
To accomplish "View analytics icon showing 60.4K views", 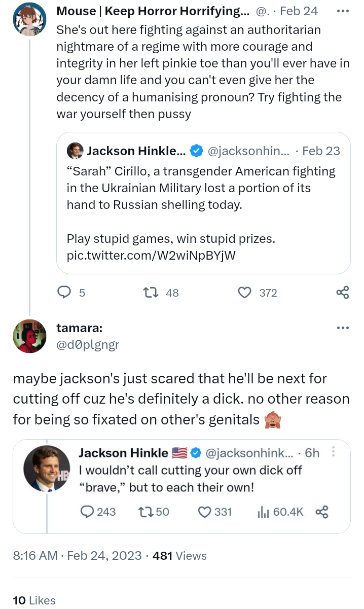I will click(264, 512).
